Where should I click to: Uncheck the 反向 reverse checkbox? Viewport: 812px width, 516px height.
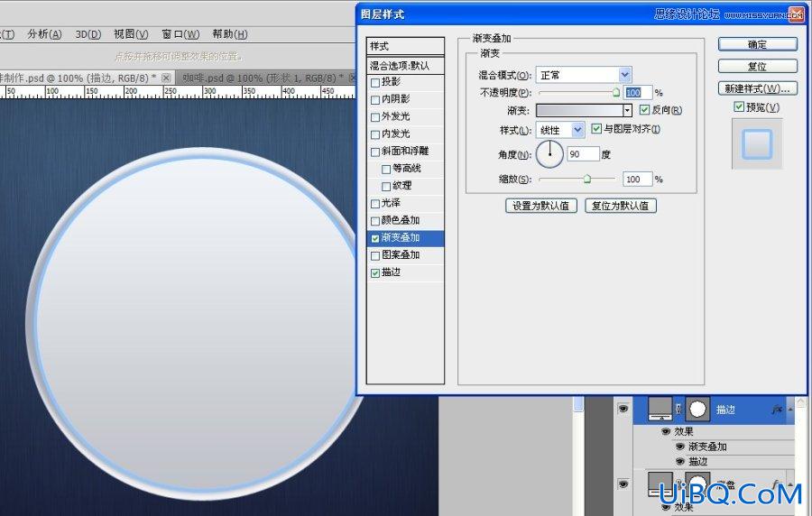(644, 110)
